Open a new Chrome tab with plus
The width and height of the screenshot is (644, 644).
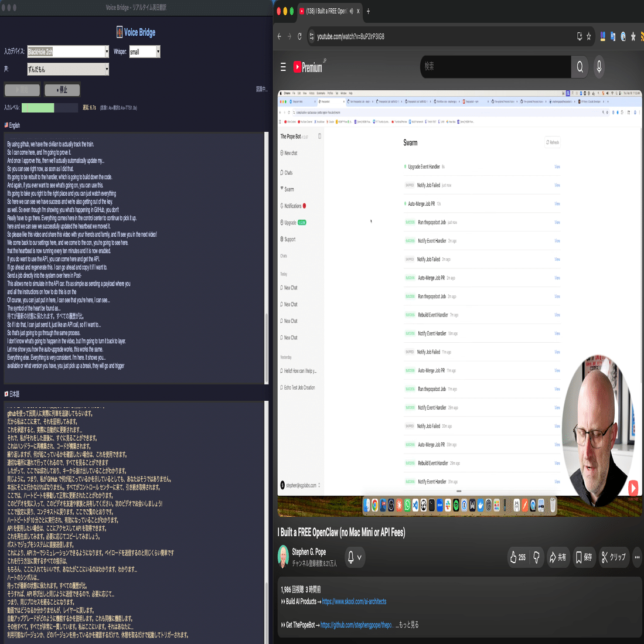[x=368, y=11]
